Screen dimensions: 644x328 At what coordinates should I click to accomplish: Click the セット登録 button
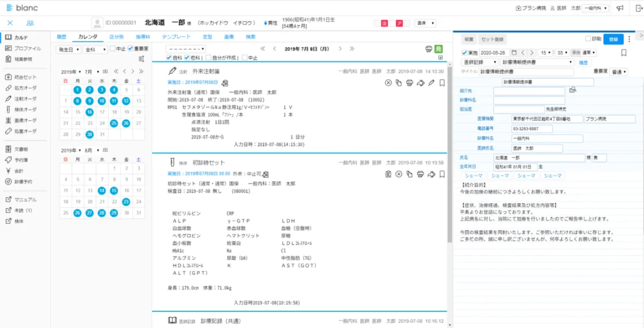[x=492, y=39]
